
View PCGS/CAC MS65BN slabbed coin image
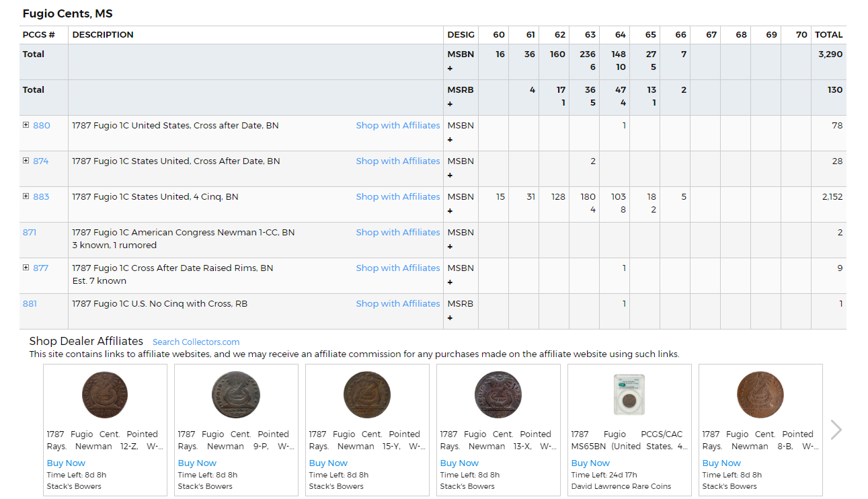pyautogui.click(x=629, y=395)
